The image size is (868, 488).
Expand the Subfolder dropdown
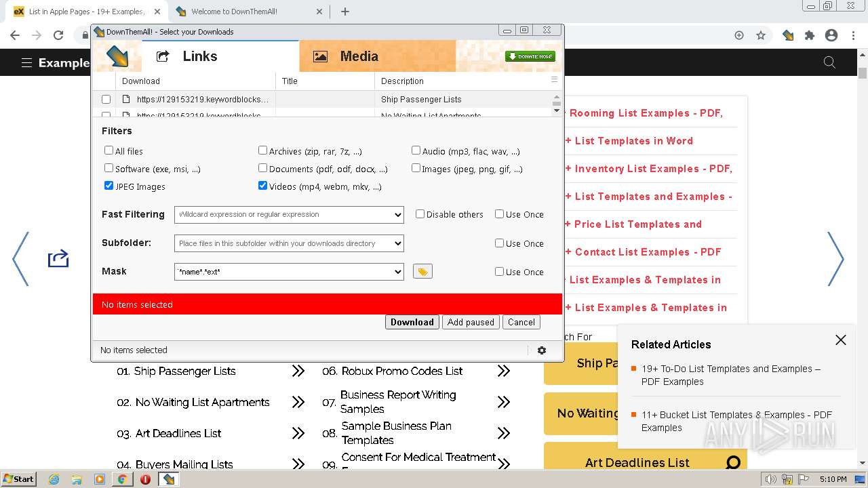[x=397, y=243]
